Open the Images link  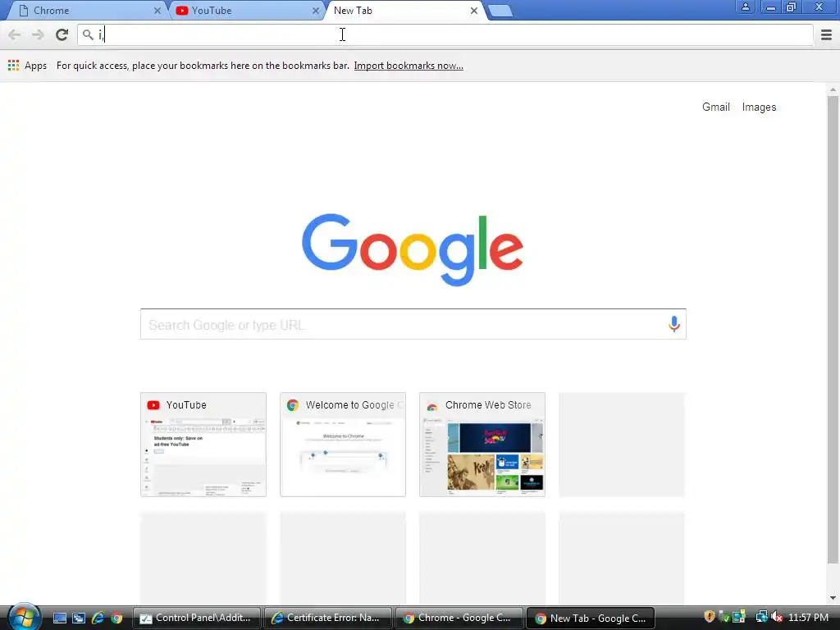(x=759, y=107)
